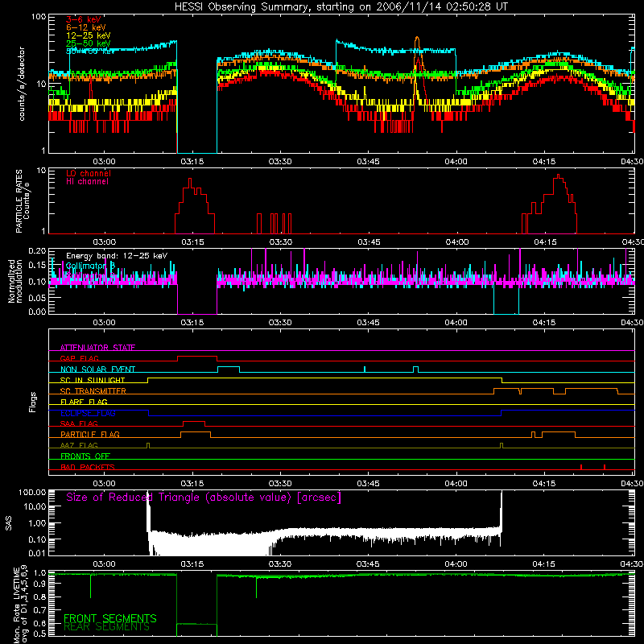Click the 03:45 tick label under the count rates plot
This screenshot has height=644, width=644.
click(369, 162)
